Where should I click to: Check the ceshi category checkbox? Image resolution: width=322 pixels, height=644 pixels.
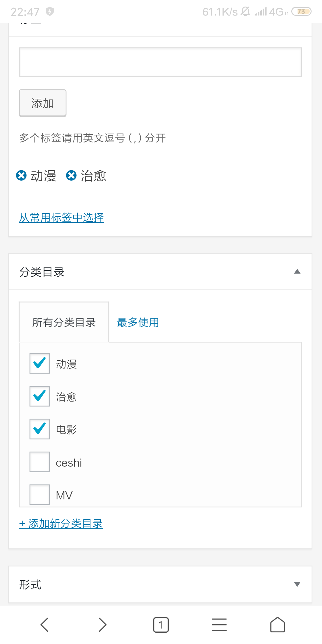pos(40,462)
